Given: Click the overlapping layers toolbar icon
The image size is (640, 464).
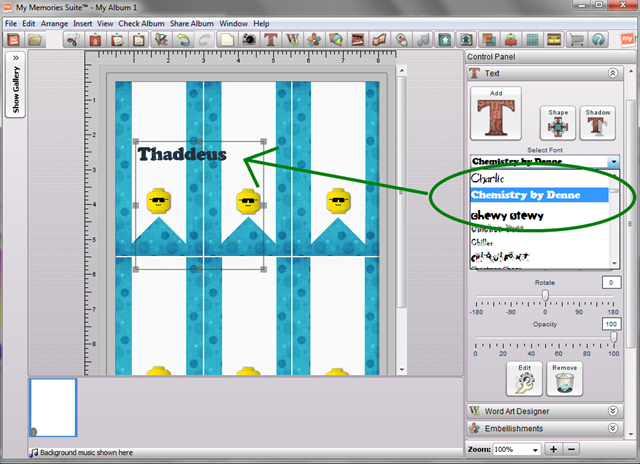Looking at the screenshot, I should pos(489,40).
